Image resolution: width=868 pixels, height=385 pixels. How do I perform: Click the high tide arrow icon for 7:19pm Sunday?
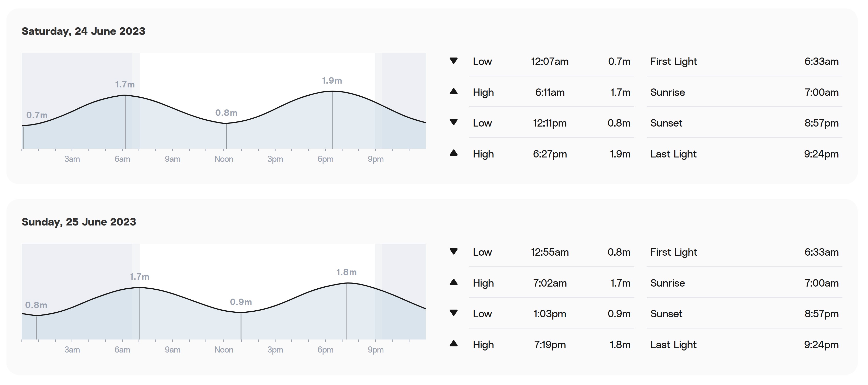point(453,344)
